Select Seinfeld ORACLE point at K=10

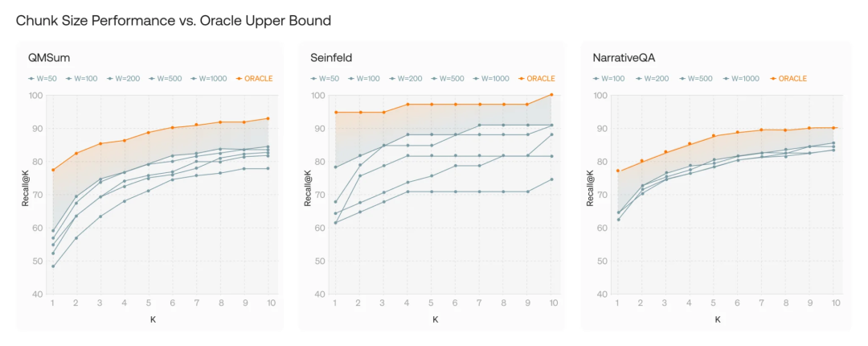click(551, 95)
